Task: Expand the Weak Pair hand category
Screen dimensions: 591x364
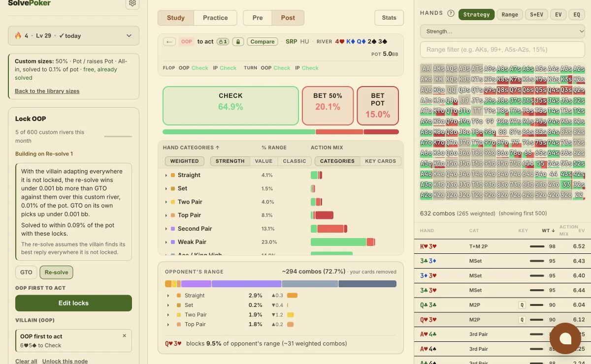Action: 166,242
